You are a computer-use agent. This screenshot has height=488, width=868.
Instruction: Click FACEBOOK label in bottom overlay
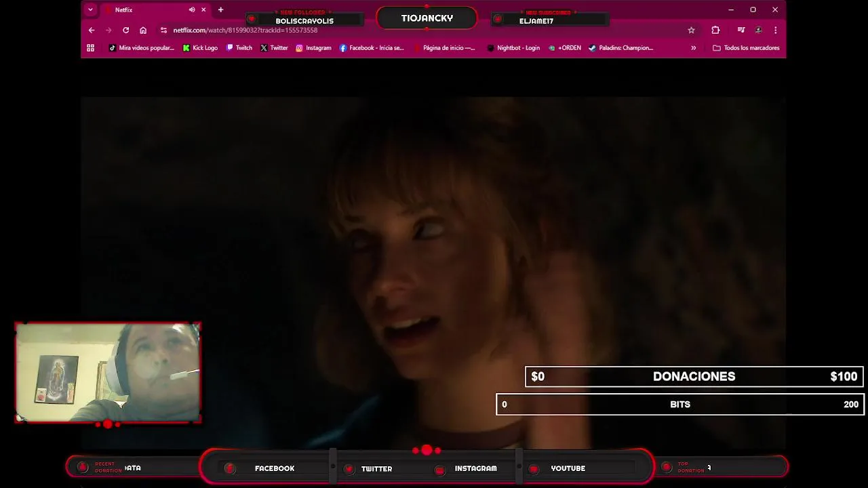click(x=275, y=468)
